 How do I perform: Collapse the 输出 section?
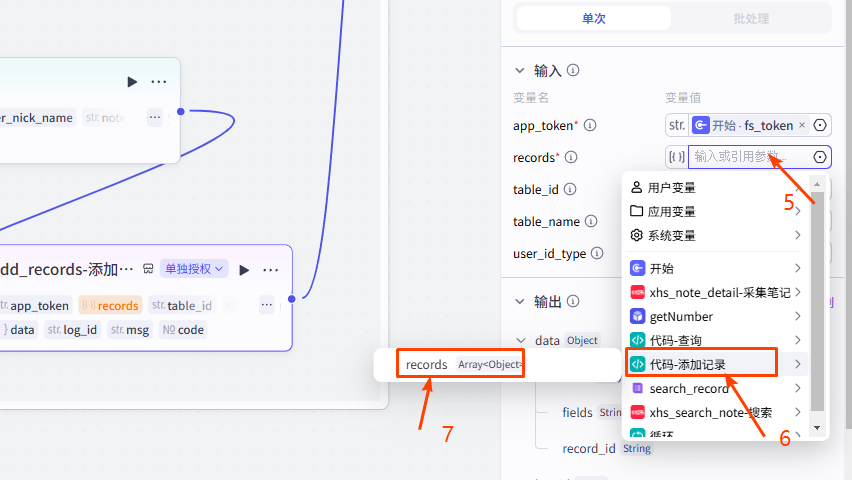coord(519,301)
